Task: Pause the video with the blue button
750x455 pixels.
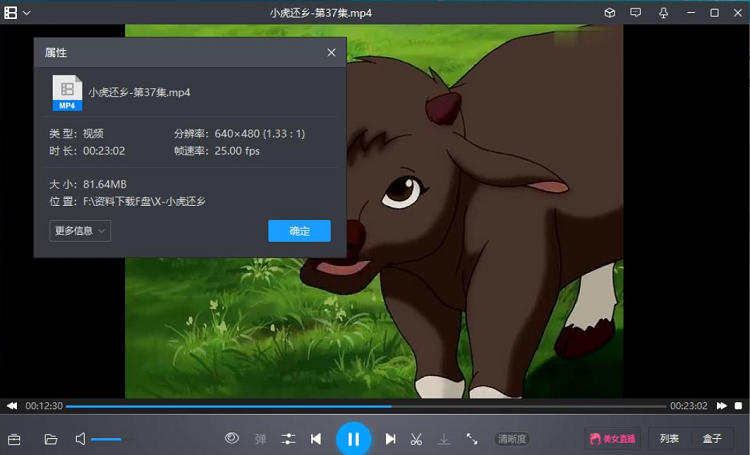Action: (353, 438)
